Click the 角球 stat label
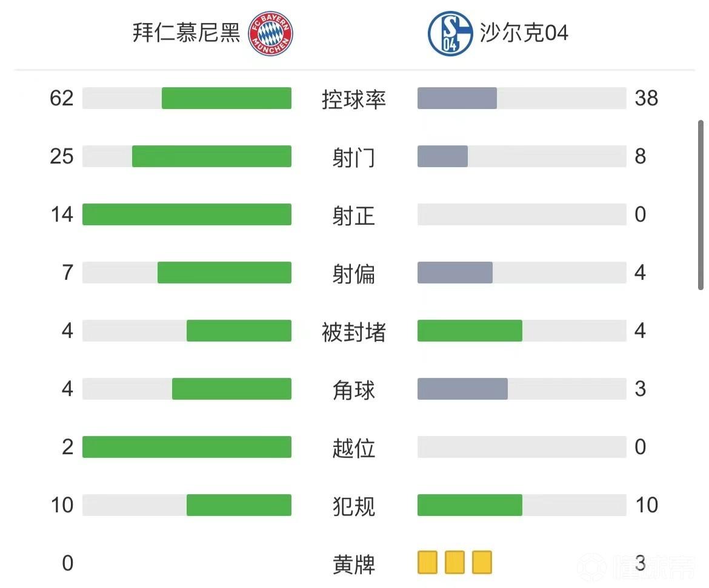 [354, 389]
